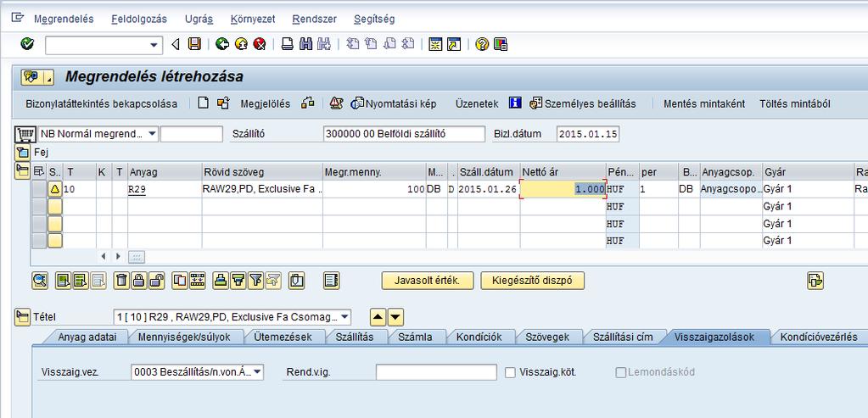Collapse the item overview section expander
Screen dimensions: 868x418
[23, 171]
